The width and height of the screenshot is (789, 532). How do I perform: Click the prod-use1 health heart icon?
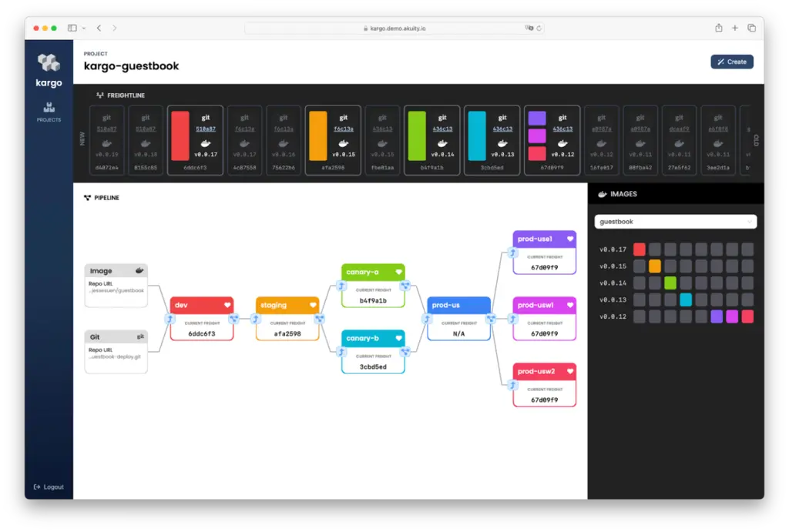pyautogui.click(x=570, y=239)
